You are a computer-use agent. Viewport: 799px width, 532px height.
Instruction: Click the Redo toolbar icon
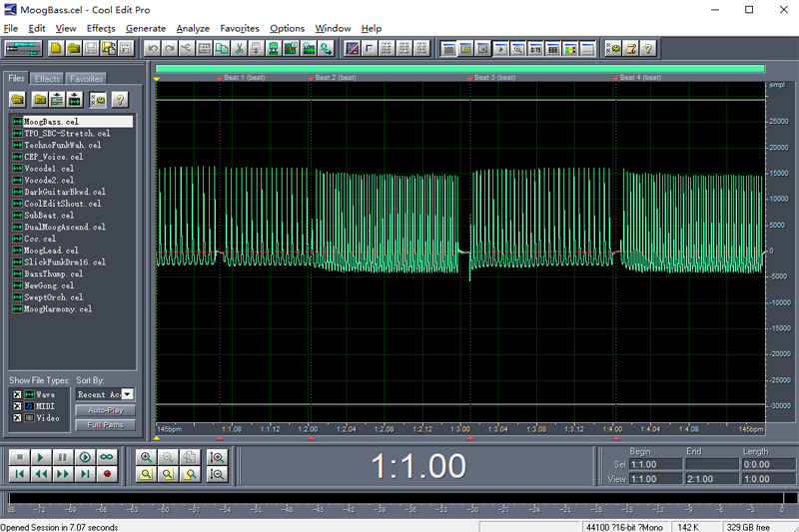point(170,48)
